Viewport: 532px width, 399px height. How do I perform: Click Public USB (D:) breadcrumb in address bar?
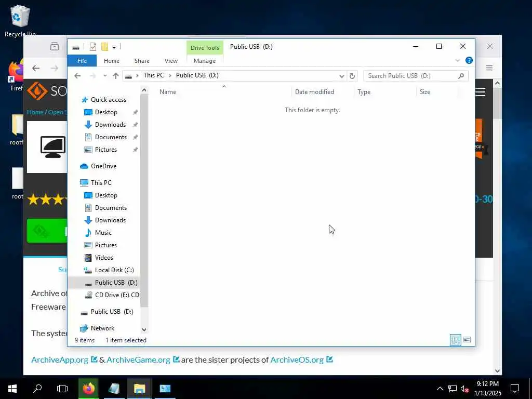pos(197,75)
